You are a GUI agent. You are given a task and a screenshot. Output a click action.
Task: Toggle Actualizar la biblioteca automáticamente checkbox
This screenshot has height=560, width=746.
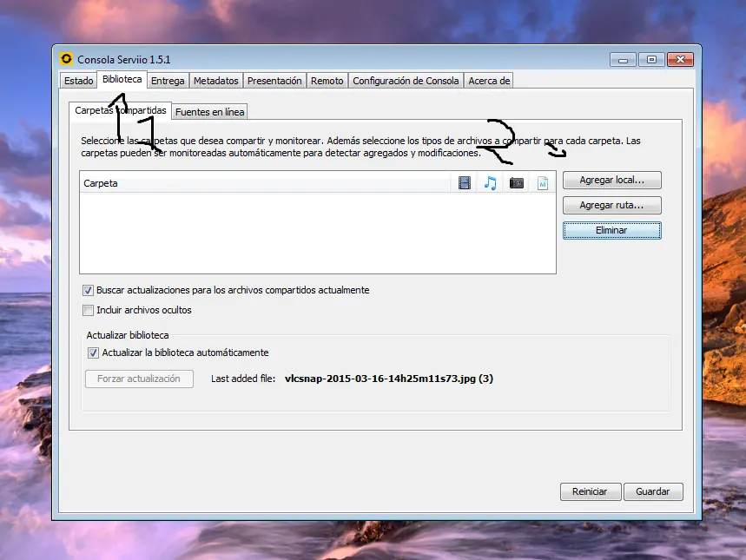[93, 352]
